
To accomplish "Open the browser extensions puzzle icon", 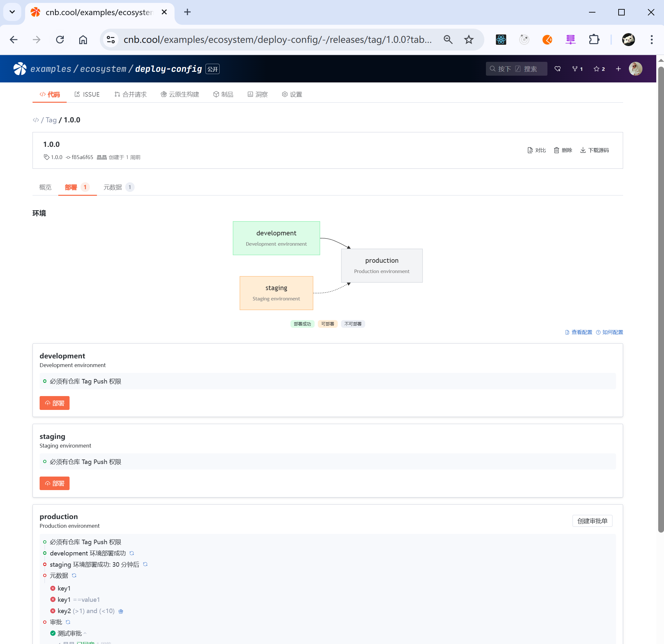I will tap(594, 40).
